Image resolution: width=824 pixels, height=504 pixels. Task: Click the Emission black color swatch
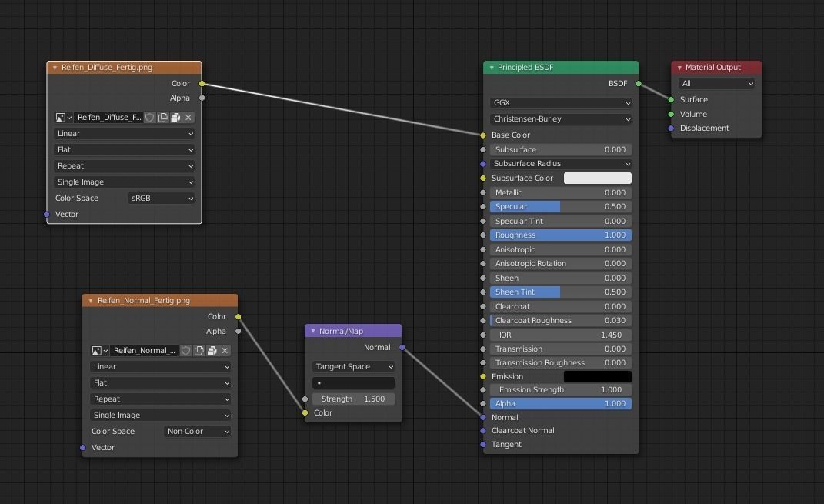(x=598, y=377)
